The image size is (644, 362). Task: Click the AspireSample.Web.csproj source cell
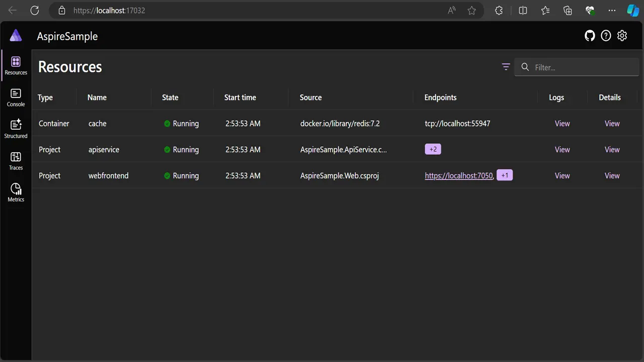pyautogui.click(x=340, y=175)
